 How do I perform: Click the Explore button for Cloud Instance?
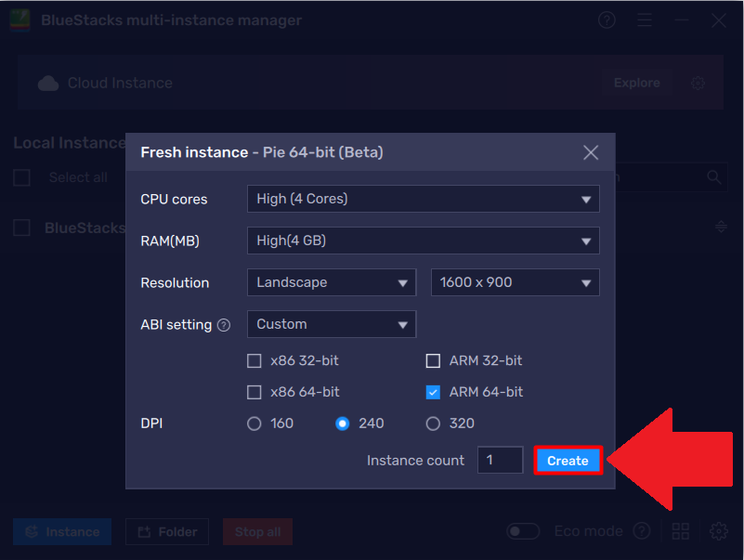[x=637, y=83]
